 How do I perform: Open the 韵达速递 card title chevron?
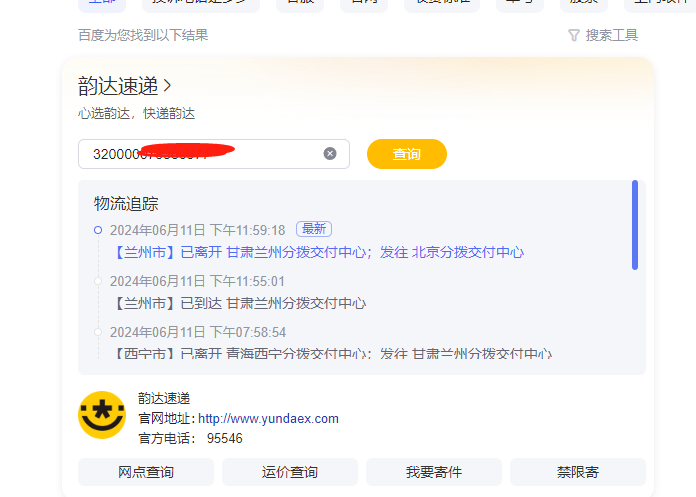(167, 86)
